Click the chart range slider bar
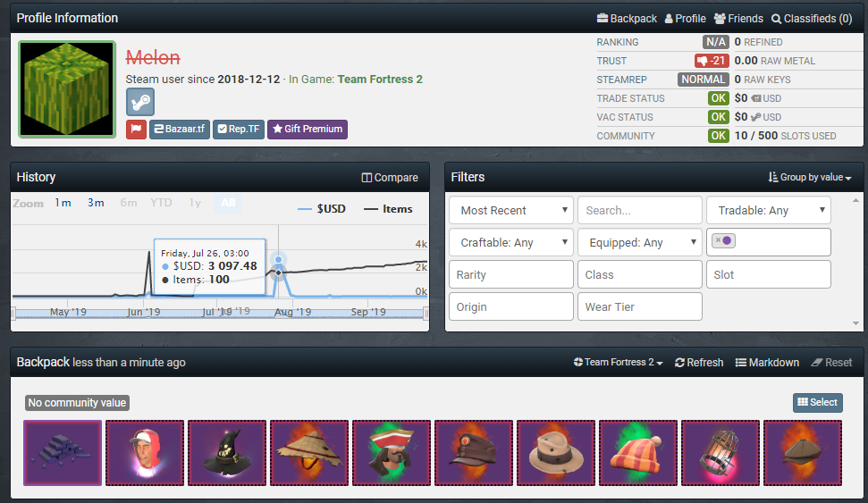Image resolution: width=868 pixels, height=503 pixels. click(220, 314)
